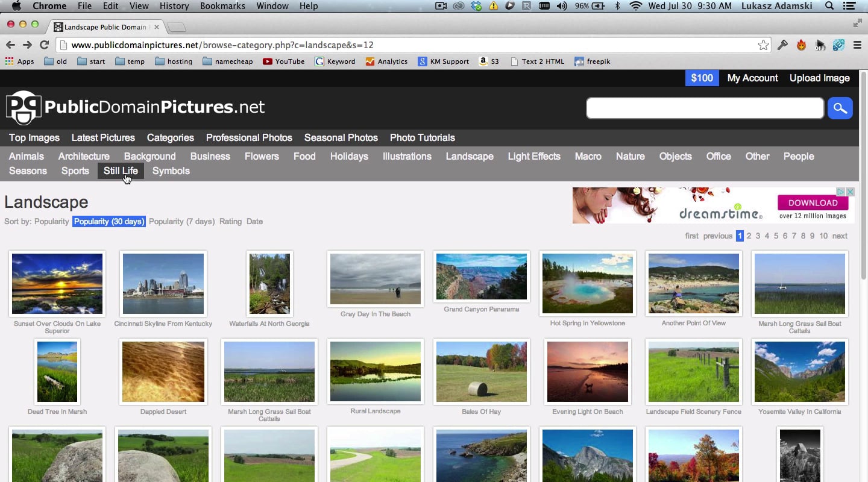Go to page 2 of results
Image resolution: width=868 pixels, height=482 pixels.
click(x=749, y=236)
